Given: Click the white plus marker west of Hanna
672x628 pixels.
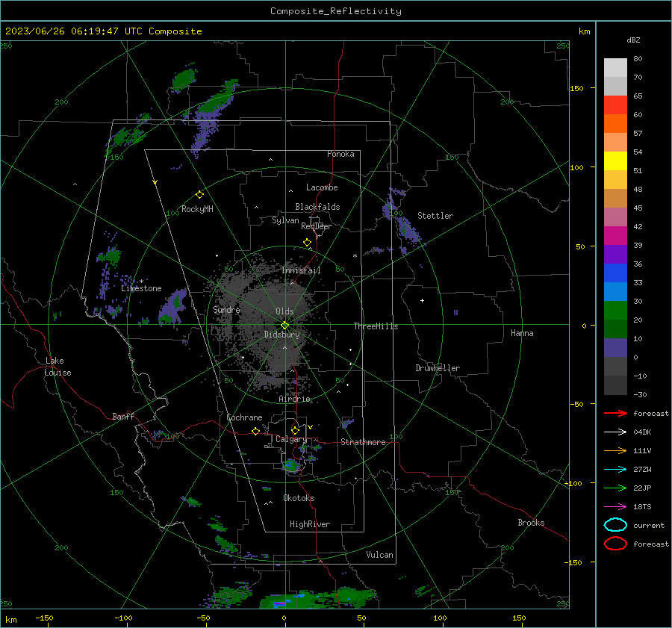Looking at the screenshot, I should pos(422,300).
